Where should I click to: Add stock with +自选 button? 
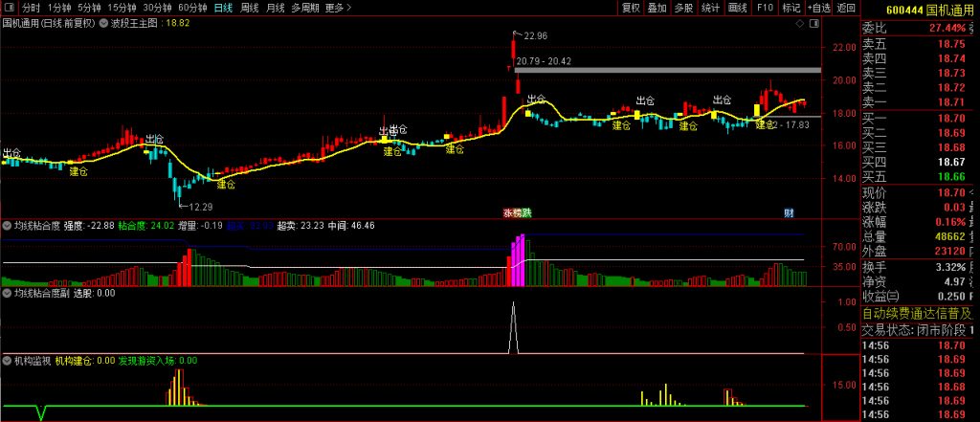click(x=817, y=8)
